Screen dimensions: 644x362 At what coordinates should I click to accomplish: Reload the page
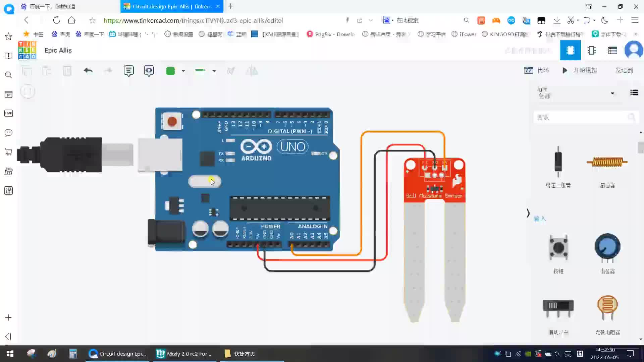click(56, 20)
